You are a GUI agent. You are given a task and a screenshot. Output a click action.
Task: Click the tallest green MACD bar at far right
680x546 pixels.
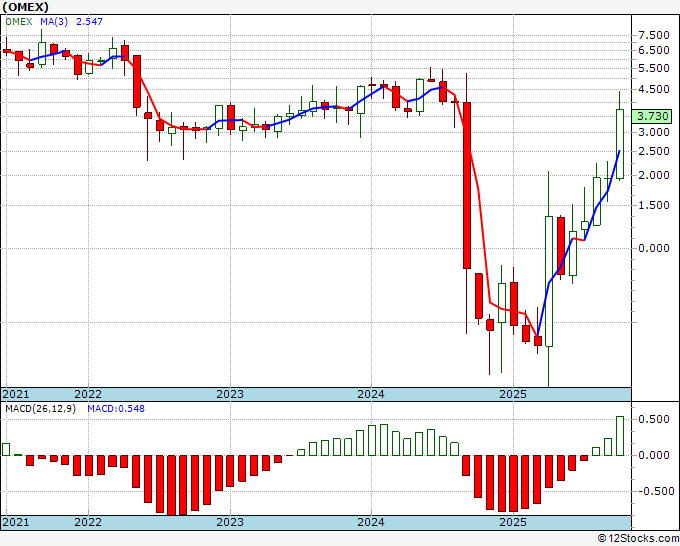point(620,436)
